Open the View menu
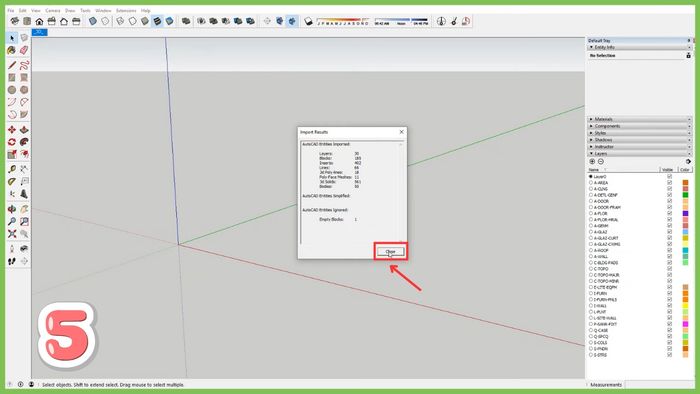The image size is (700, 394). (x=36, y=10)
